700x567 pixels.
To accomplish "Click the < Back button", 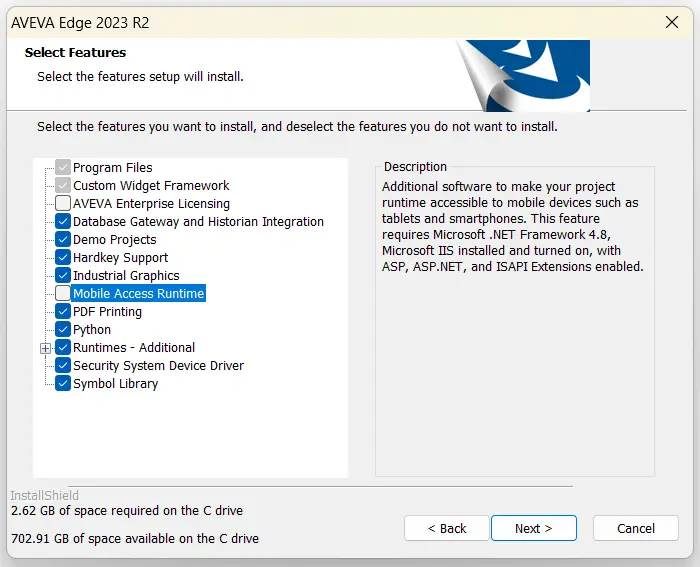I will click(x=447, y=528).
